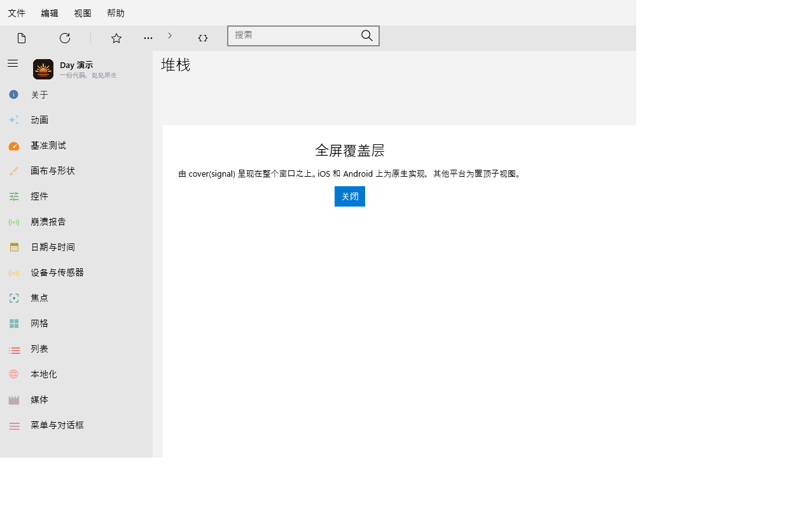Click the 关于 info icon

[x=13, y=95]
